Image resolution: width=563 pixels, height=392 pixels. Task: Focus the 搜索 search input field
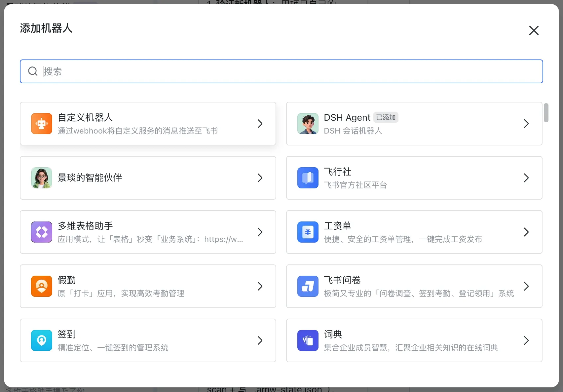point(281,71)
